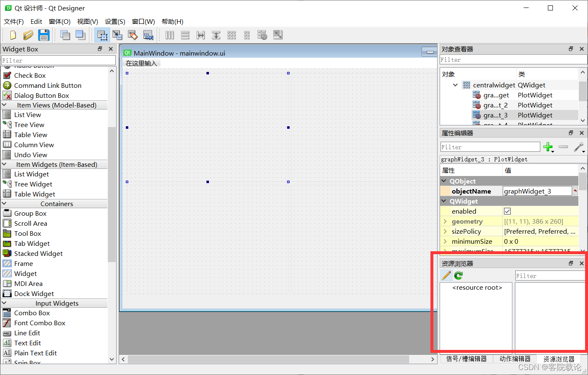Click the minus remove dynamic property icon
The image size is (588, 375).
(x=563, y=147)
